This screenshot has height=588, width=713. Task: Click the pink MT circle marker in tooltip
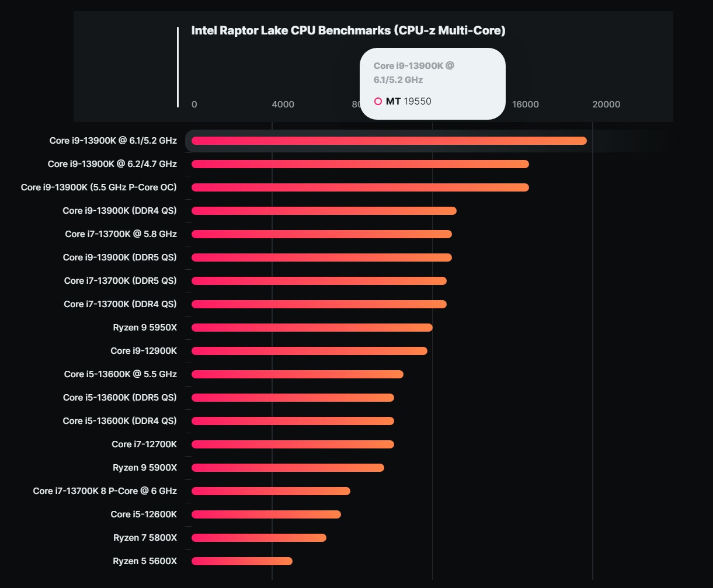click(x=378, y=102)
